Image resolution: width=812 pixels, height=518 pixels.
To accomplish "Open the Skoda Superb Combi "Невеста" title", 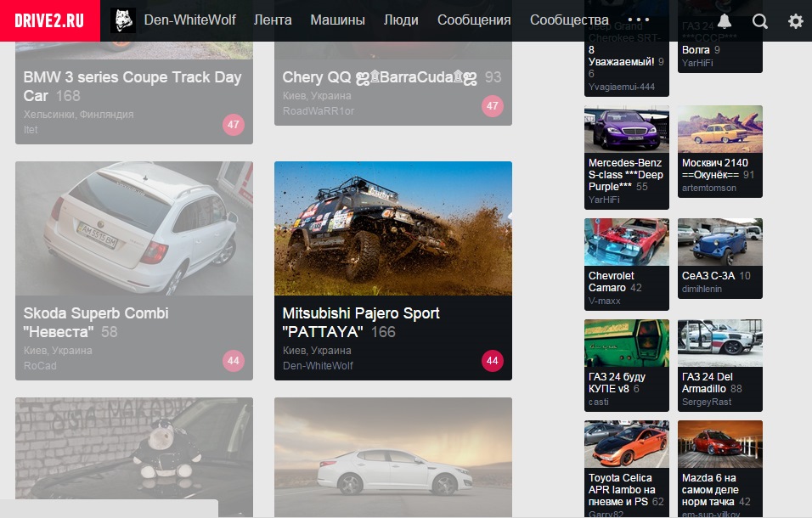I will (x=96, y=323).
